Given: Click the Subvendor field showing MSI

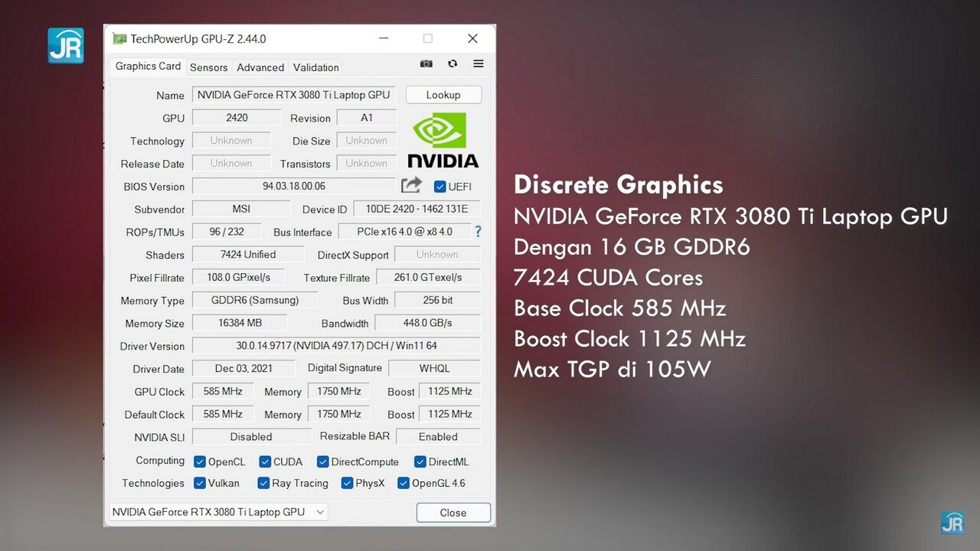Looking at the screenshot, I should [x=241, y=209].
